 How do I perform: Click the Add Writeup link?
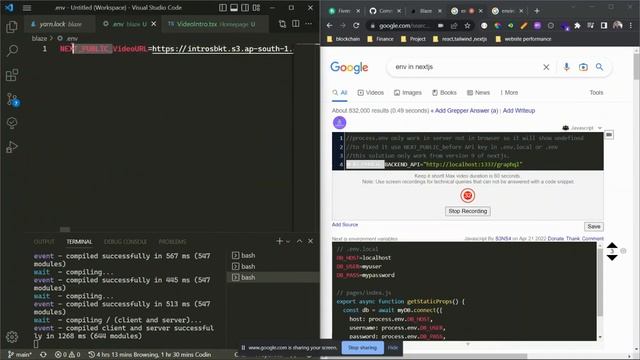click(x=519, y=111)
